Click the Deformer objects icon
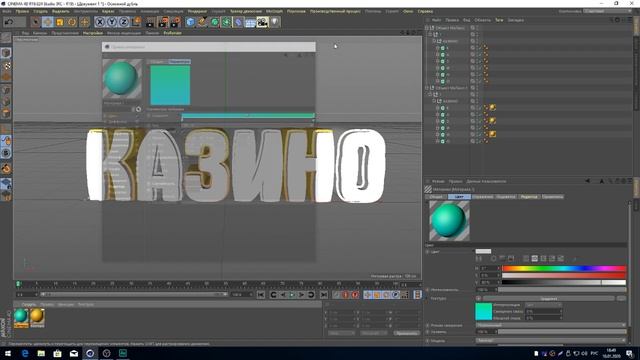Image resolution: width=640 pixels, height=360 pixels. 238,22
